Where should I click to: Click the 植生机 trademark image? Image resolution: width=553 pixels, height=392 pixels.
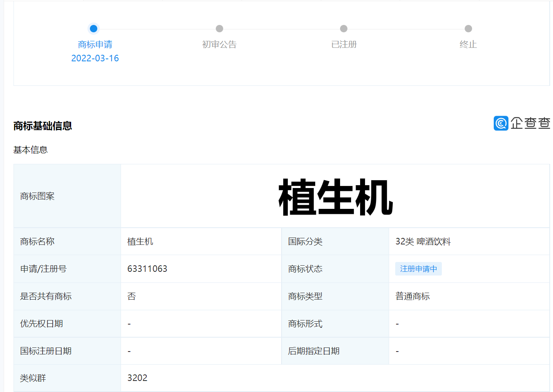[336, 197]
